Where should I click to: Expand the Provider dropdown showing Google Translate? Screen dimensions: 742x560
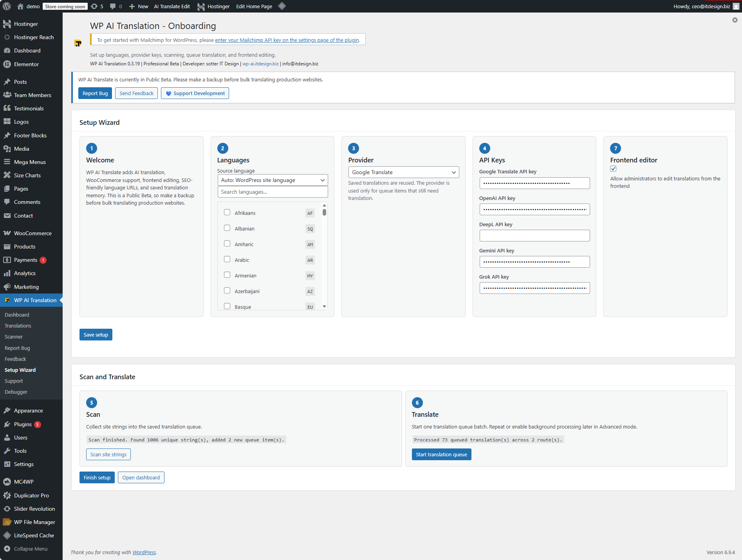404,172
